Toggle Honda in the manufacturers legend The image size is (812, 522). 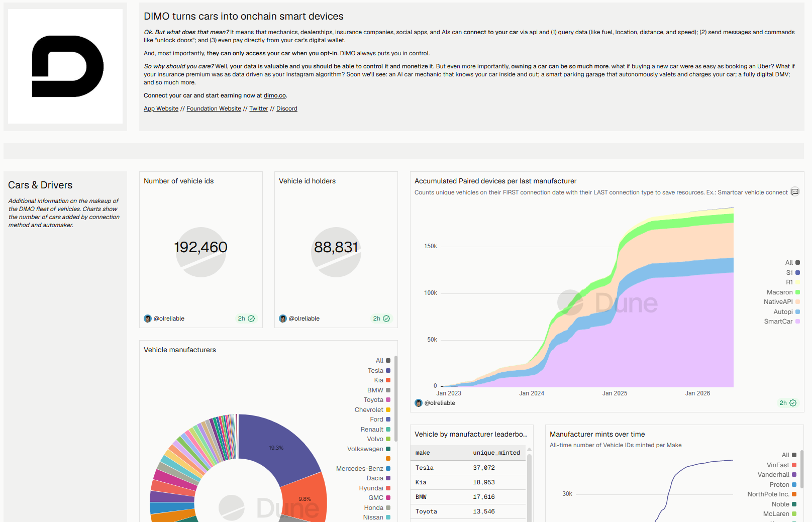point(377,508)
